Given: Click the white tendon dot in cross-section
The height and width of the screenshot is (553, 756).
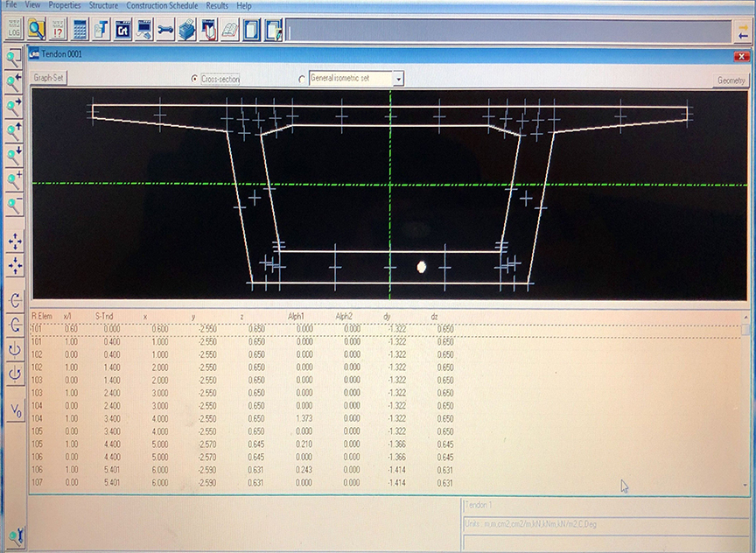Looking at the screenshot, I should pyautogui.click(x=421, y=267).
